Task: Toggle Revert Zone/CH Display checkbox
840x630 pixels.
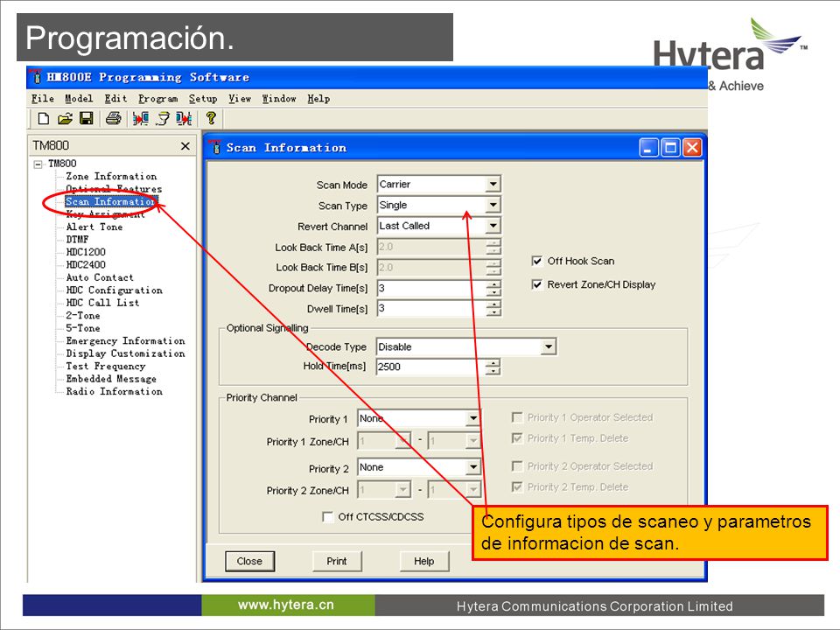Action: [536, 284]
